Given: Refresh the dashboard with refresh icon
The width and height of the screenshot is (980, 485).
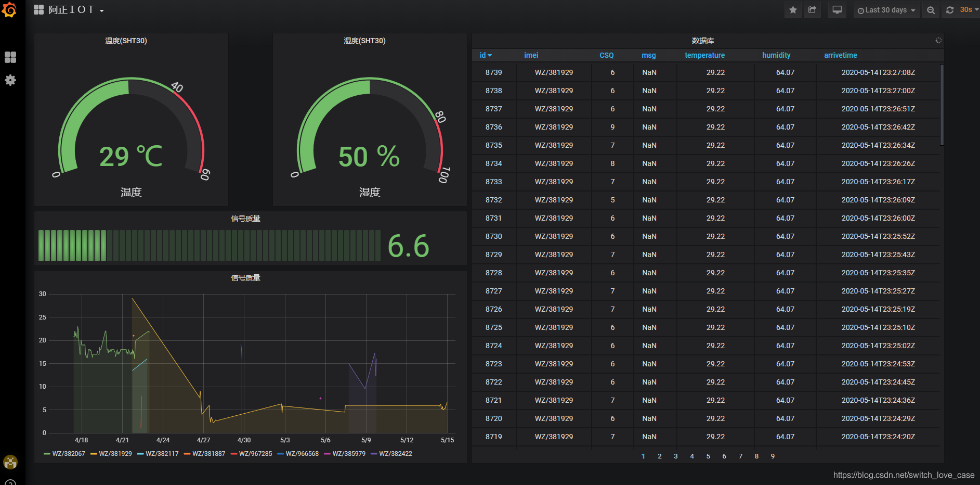Looking at the screenshot, I should pos(950,10).
